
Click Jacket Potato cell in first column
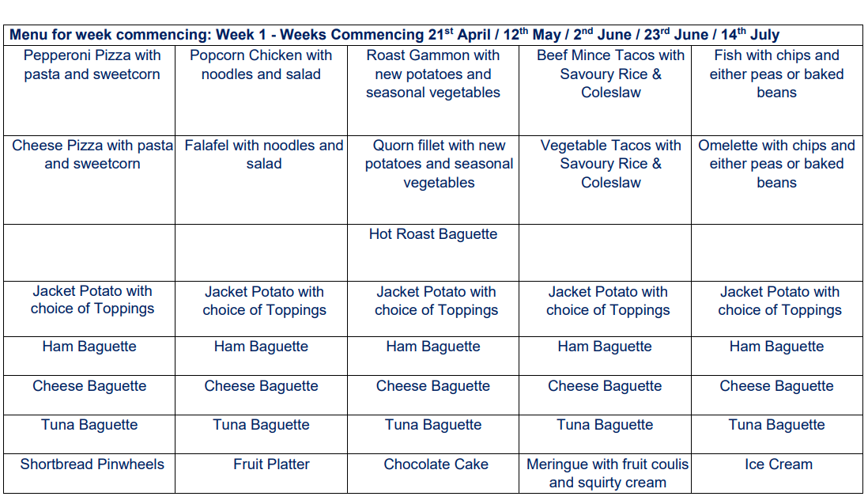89,309
